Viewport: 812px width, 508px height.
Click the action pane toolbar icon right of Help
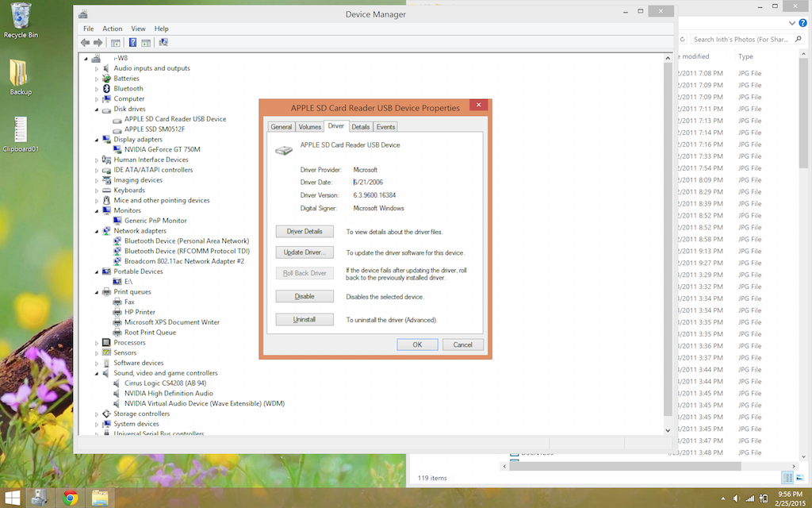(x=146, y=43)
